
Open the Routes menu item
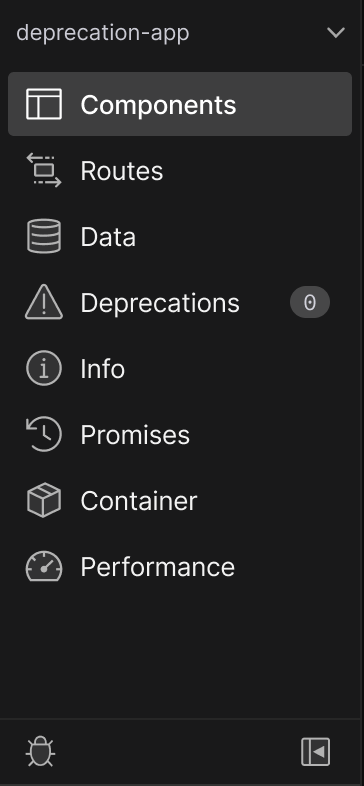point(180,170)
